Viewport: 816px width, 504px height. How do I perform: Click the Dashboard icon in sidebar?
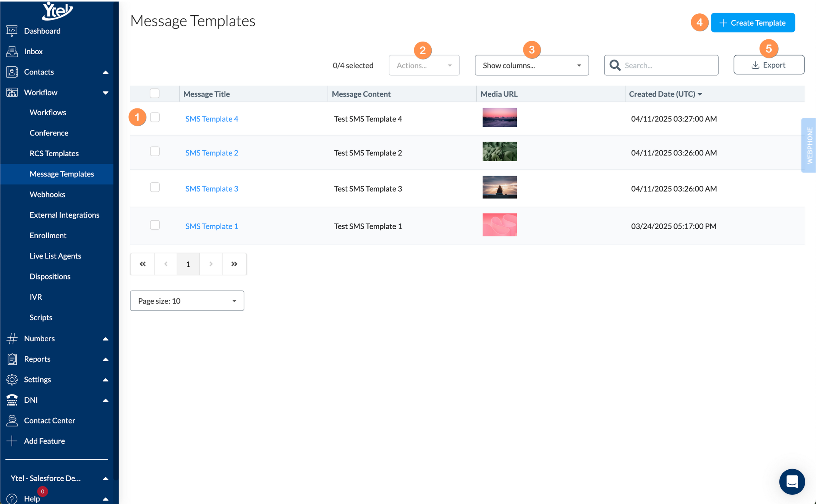point(12,31)
